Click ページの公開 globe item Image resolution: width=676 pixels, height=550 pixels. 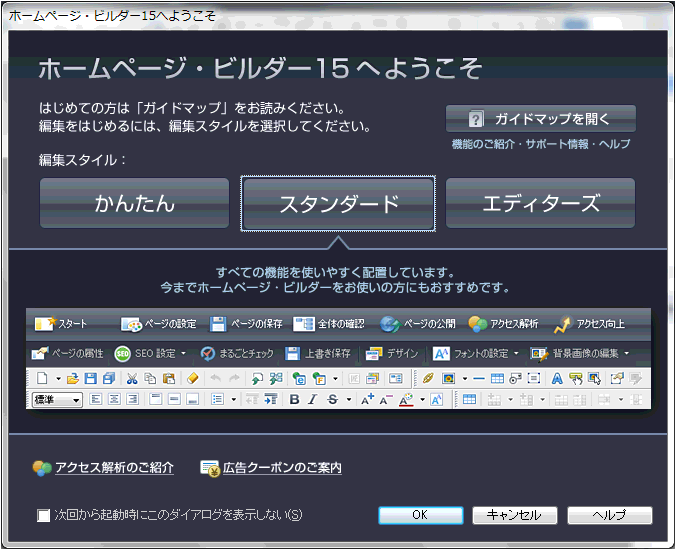click(x=417, y=324)
